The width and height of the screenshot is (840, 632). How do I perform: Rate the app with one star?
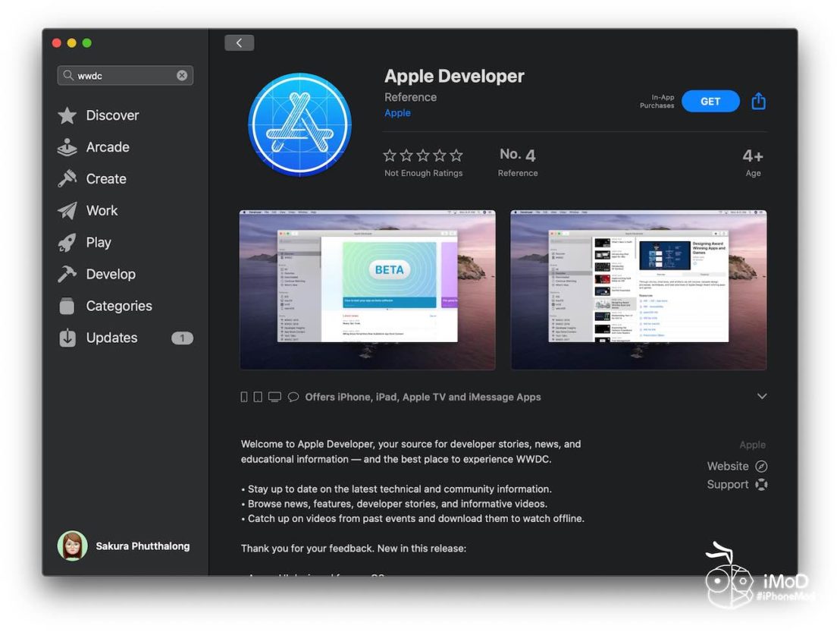coord(390,155)
